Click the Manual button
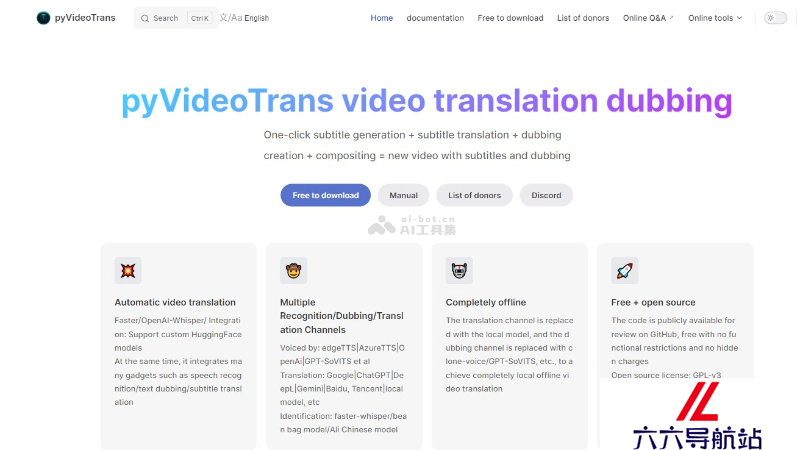800x450 pixels. [x=404, y=195]
